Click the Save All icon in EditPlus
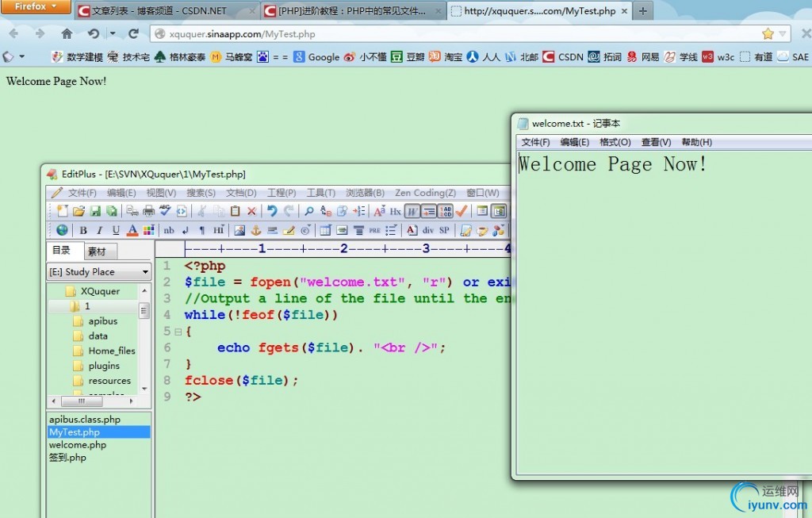This screenshot has height=518, width=812. [111, 211]
